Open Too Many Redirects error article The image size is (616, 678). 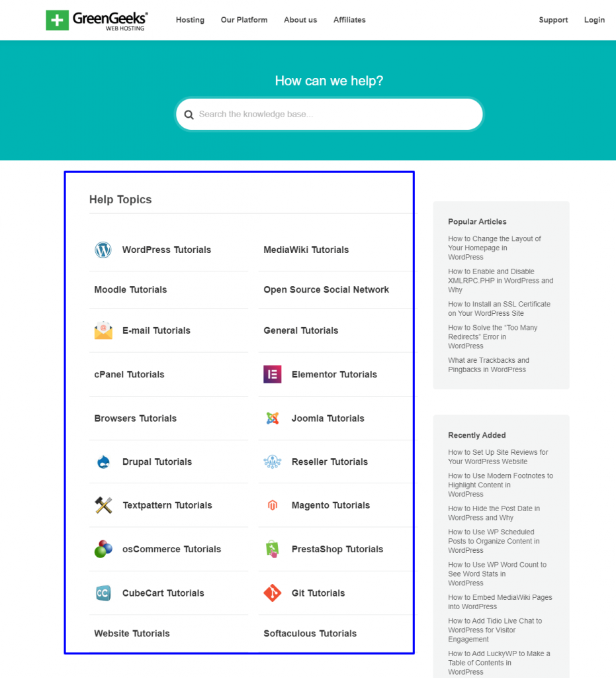[x=492, y=337]
